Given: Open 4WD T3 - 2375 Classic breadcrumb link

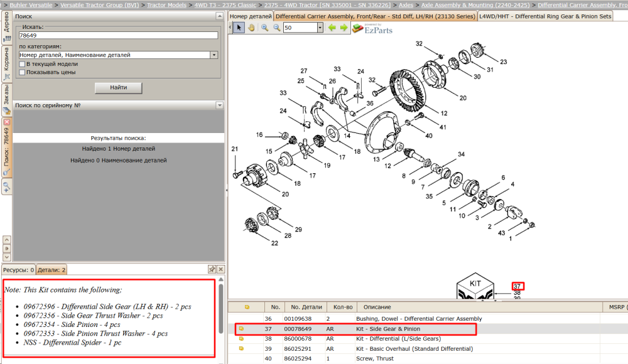Looking at the screenshot, I should click(225, 5).
